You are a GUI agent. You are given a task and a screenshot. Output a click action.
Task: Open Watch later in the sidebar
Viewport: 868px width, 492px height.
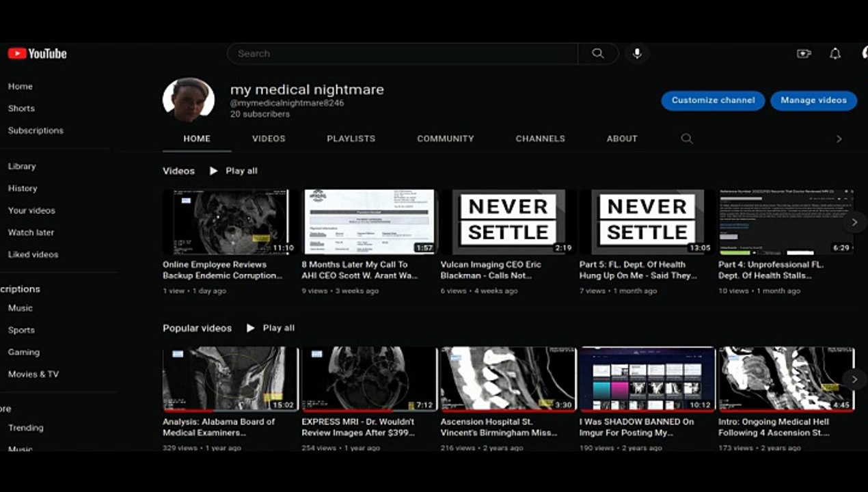[x=31, y=232]
